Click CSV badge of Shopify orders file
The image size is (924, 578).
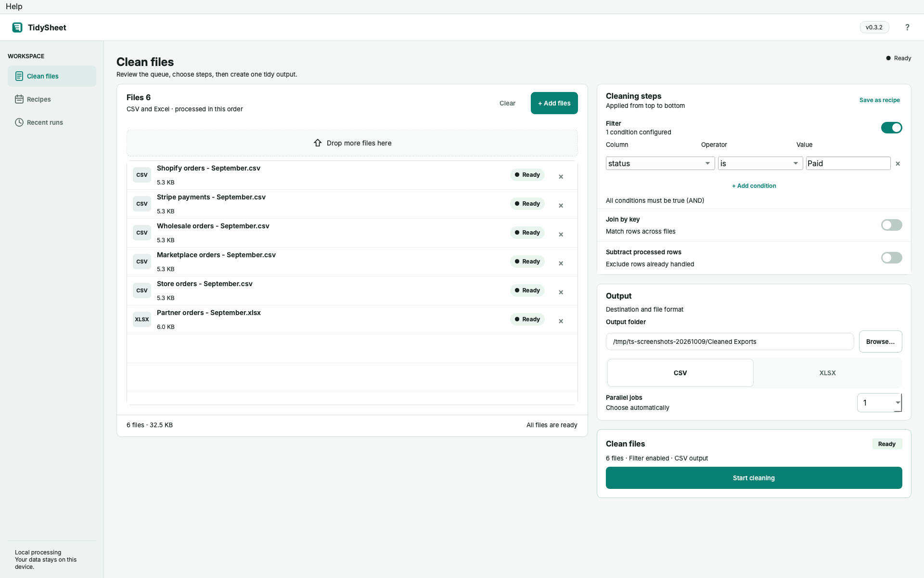[x=142, y=175]
